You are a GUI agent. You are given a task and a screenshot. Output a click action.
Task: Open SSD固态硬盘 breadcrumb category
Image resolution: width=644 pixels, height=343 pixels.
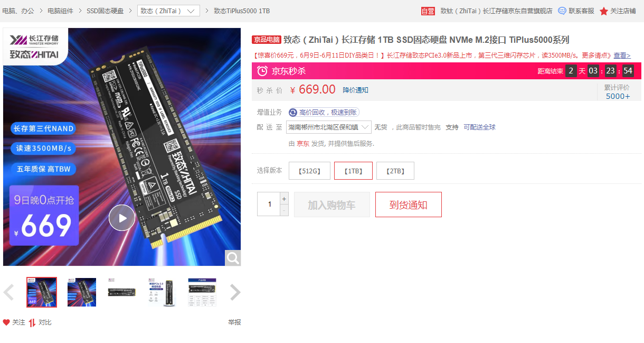point(105,11)
